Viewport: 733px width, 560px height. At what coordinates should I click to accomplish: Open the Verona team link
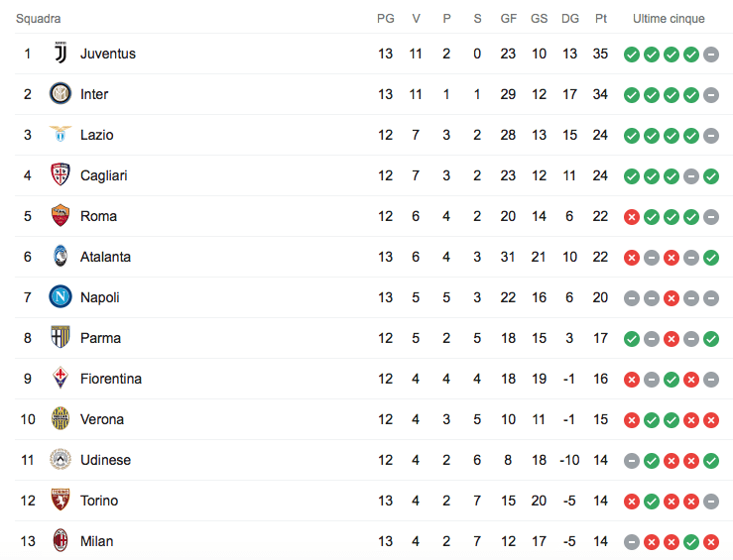pos(102,419)
